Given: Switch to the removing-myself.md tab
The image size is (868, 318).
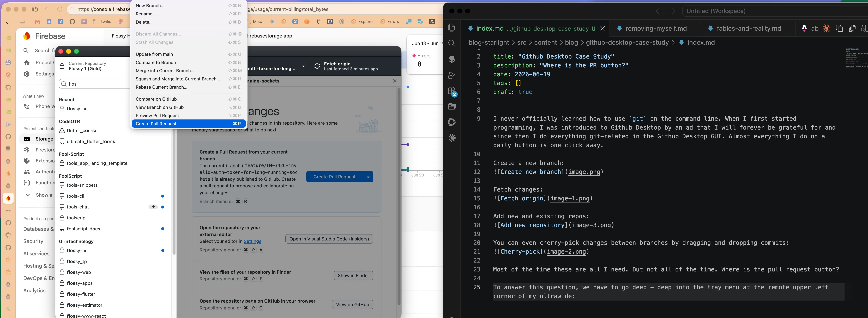Looking at the screenshot, I should [x=655, y=29].
